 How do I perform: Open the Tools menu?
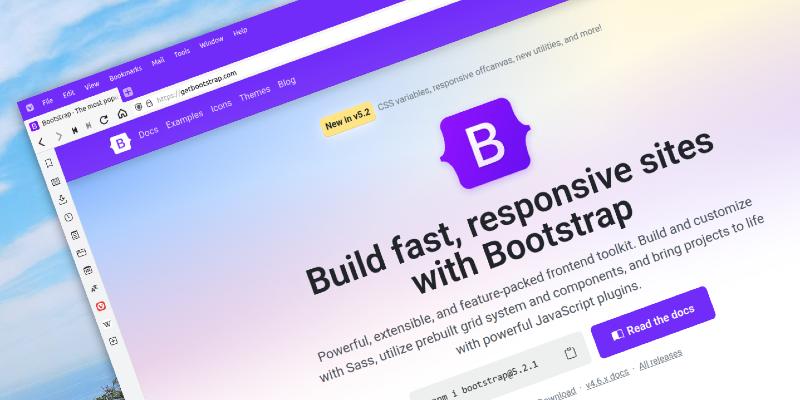pos(182,53)
